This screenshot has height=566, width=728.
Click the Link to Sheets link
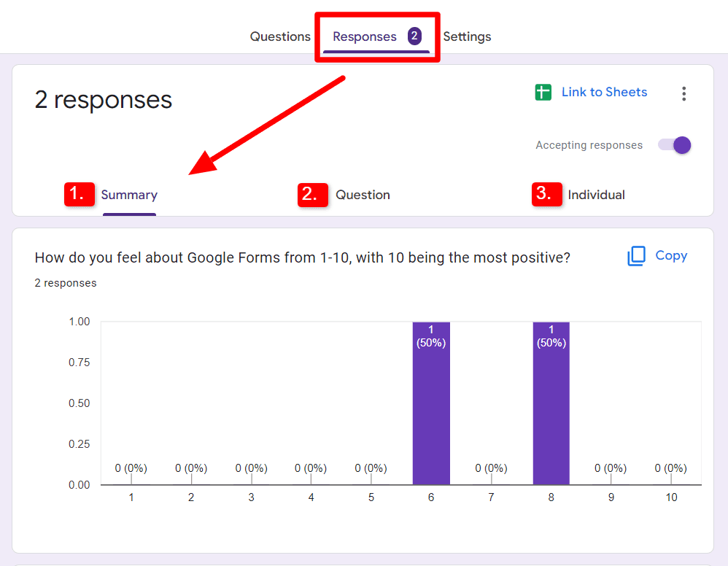[x=604, y=92]
